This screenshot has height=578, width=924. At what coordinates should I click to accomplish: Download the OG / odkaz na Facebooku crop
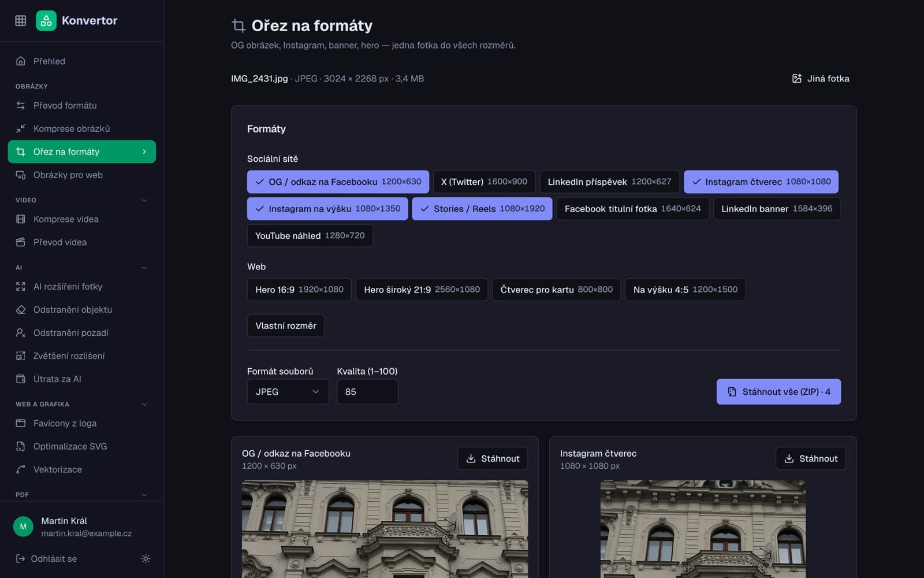(493, 458)
